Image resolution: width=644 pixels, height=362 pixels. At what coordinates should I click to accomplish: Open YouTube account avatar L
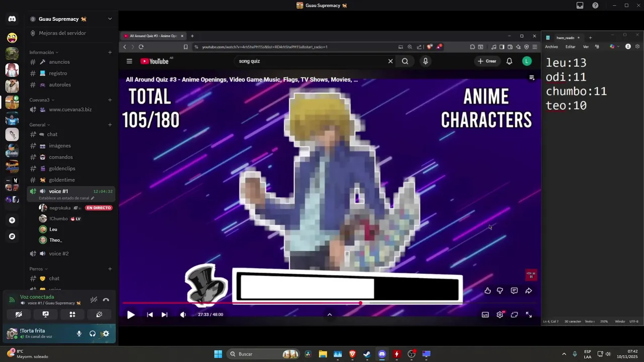(x=527, y=61)
